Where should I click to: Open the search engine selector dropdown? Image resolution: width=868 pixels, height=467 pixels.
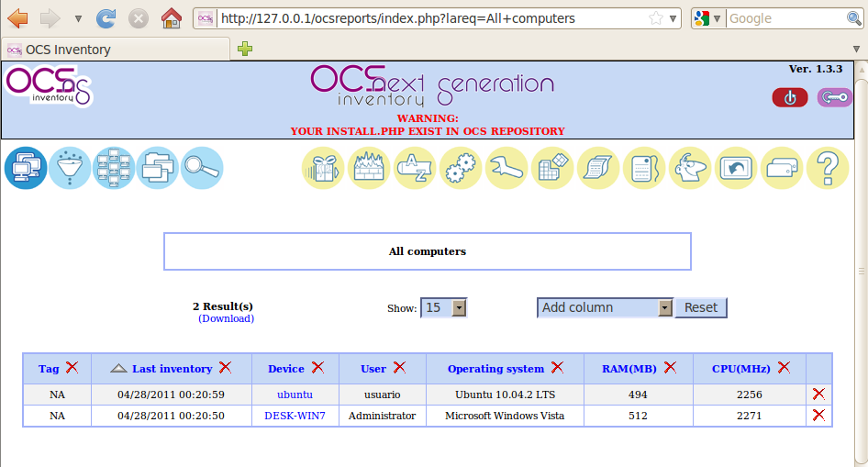(708, 19)
